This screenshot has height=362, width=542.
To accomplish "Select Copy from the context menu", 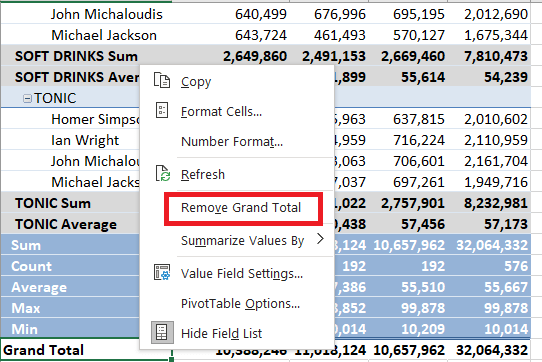I will coord(196,82).
